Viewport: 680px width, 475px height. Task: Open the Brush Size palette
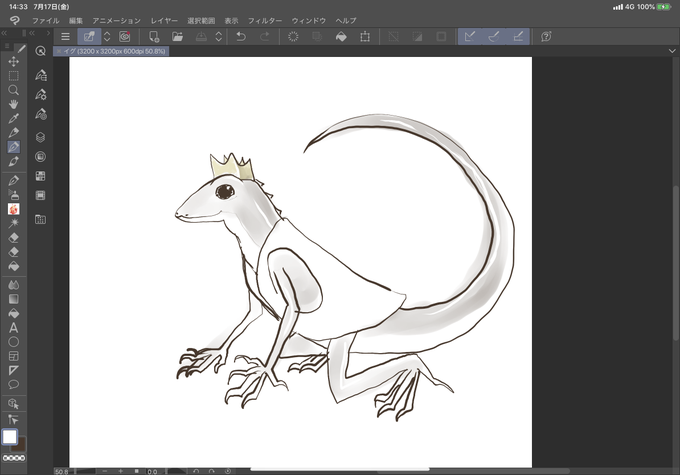(40, 114)
